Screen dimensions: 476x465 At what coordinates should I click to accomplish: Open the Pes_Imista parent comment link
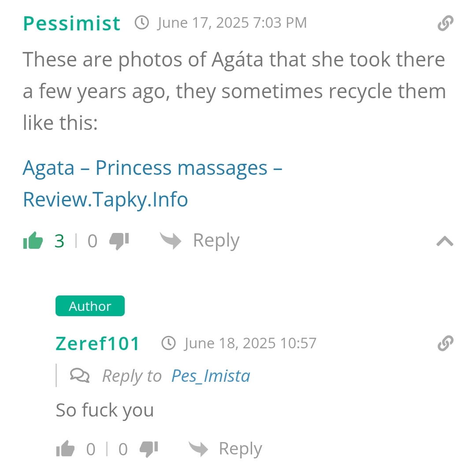click(211, 376)
